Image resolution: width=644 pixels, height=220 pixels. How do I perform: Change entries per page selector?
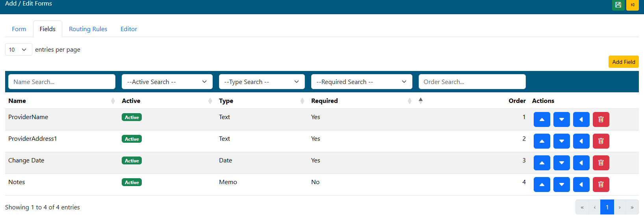click(x=18, y=50)
